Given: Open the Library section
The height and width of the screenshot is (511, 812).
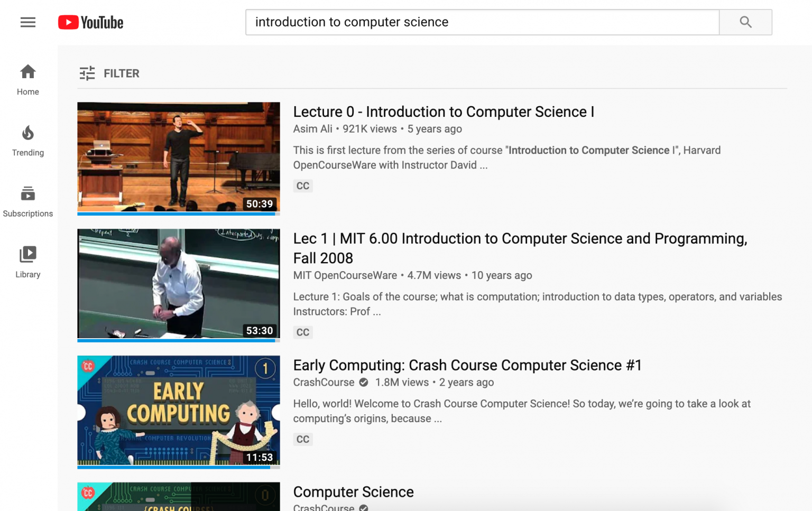Looking at the screenshot, I should coord(28,262).
